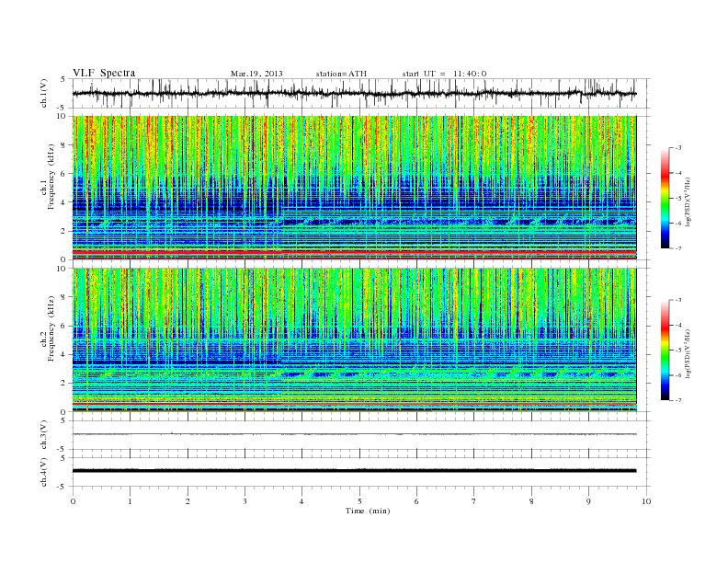Click the "ch.2 Frequency (kHz)" axis label
This screenshot has width=728, height=563.
pos(48,327)
